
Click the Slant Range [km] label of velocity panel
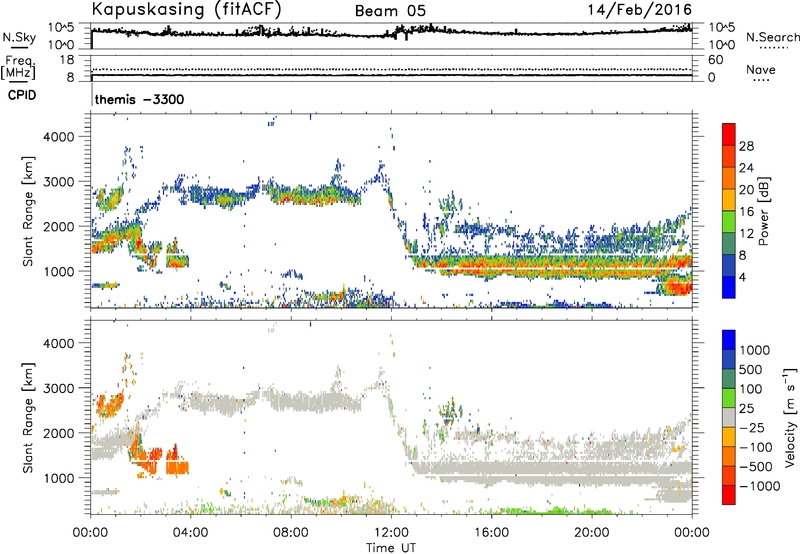(28, 418)
